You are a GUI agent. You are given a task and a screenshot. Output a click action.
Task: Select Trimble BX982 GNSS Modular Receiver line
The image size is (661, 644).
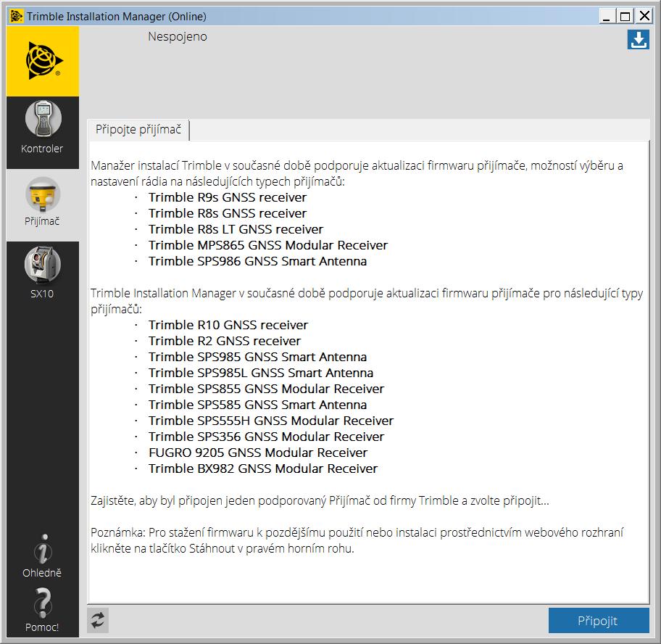[x=263, y=469]
